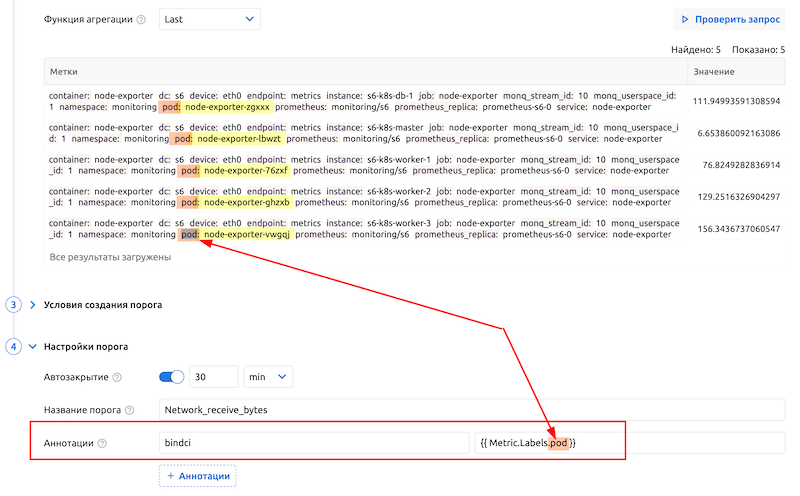800x496 pixels.
Task: Click the + Аннотации add button
Action: pos(197,476)
